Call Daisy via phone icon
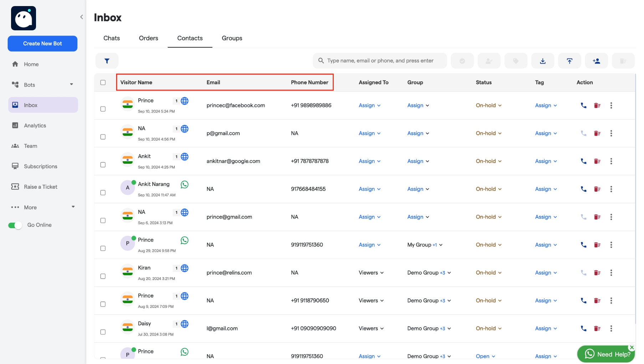The height and width of the screenshot is (364, 644). tap(583, 328)
